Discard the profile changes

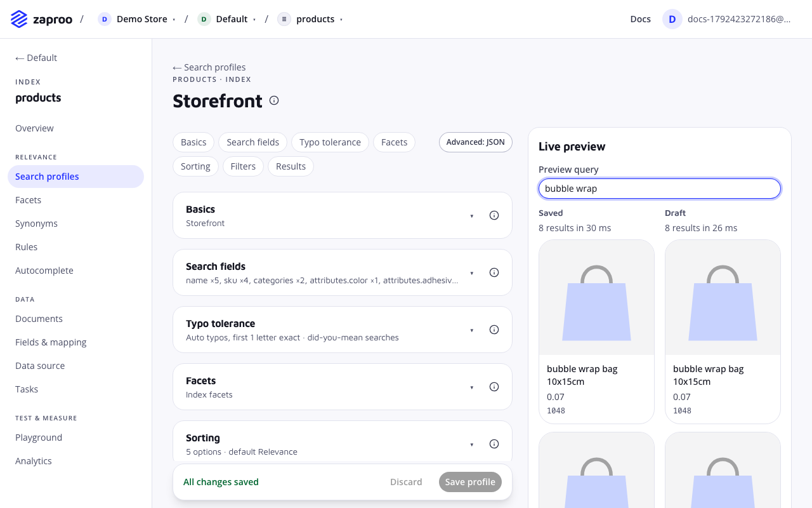[x=406, y=482]
